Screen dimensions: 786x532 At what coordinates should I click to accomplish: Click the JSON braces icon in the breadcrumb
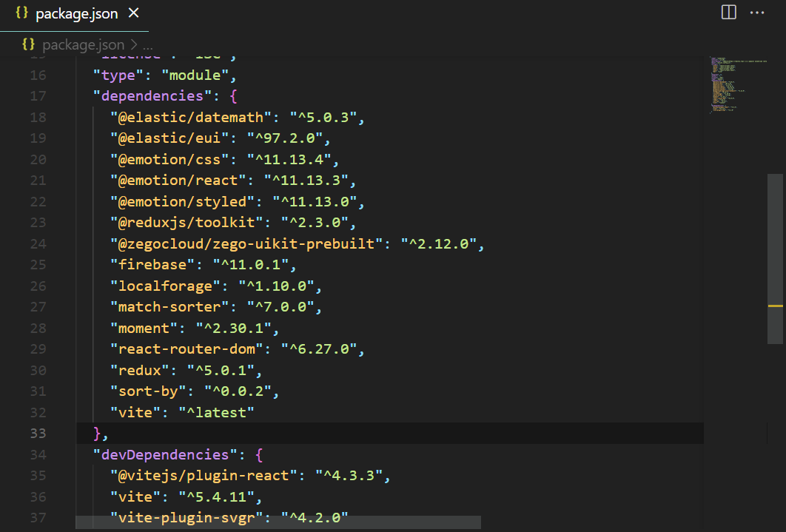pyautogui.click(x=29, y=44)
